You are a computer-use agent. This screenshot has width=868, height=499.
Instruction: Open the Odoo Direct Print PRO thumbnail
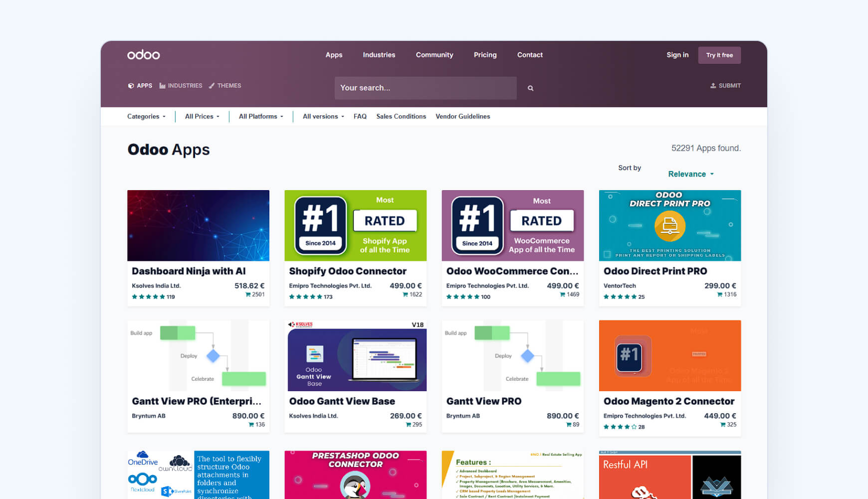(670, 226)
